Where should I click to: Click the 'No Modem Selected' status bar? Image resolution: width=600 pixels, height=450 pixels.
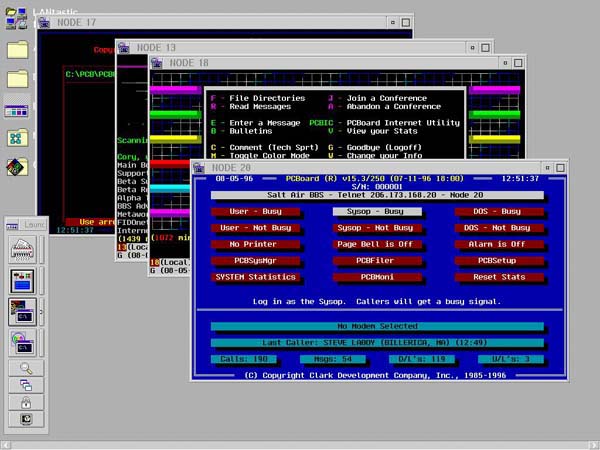point(377,326)
